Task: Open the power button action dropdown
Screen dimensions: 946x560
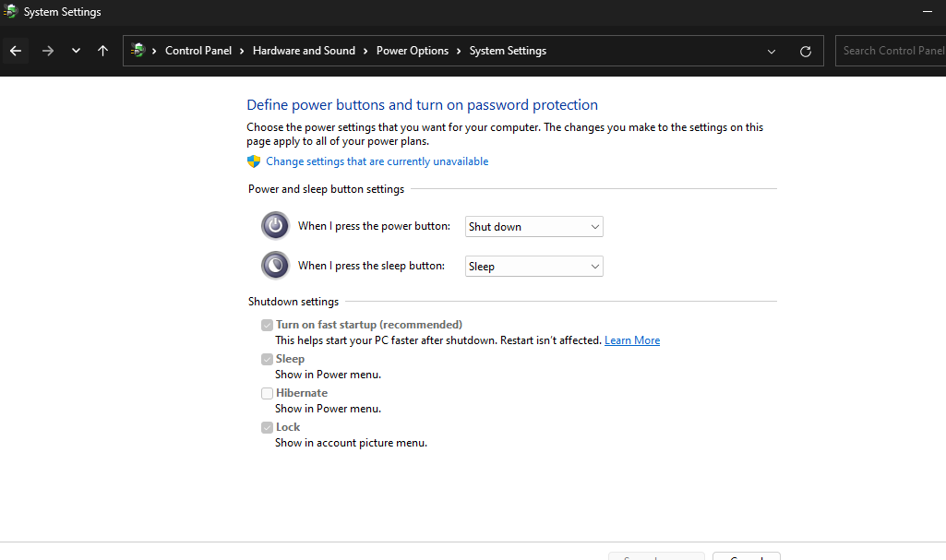Action: coord(533,227)
